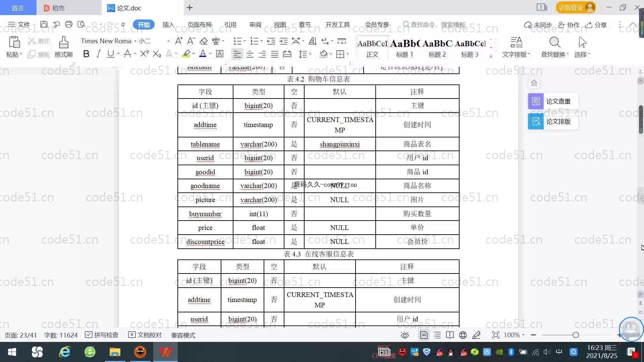Screen dimensions: 644x362
Task: Switch to web layout view
Action: pos(463,335)
